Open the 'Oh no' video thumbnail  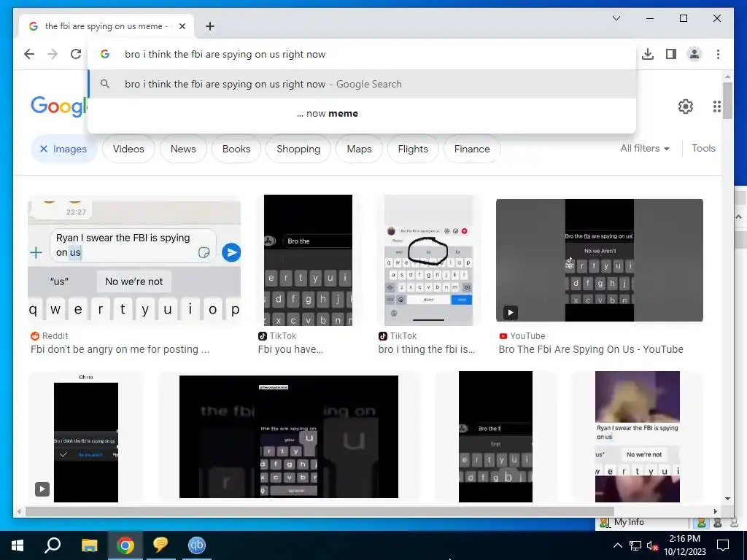point(86,437)
